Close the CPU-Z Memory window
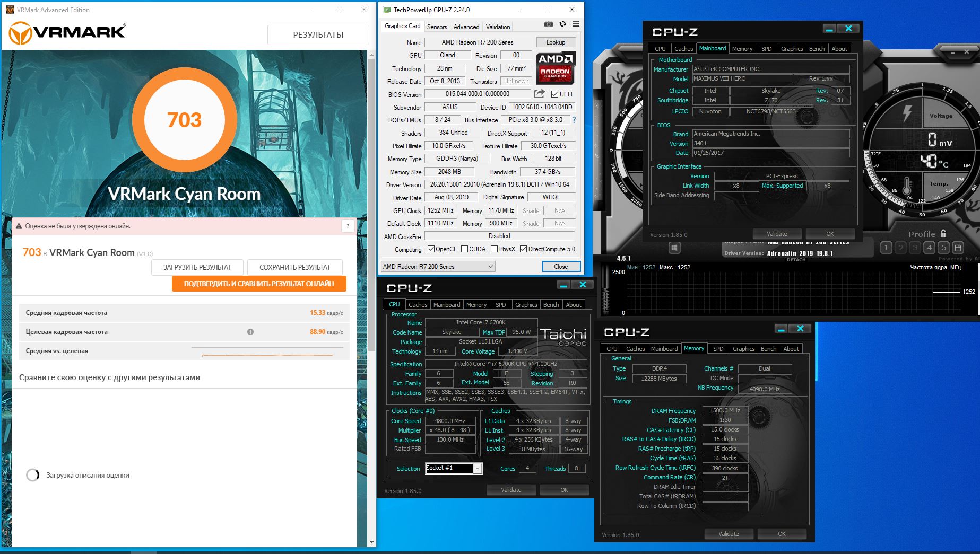Screen dimensions: 980x554 [800, 329]
